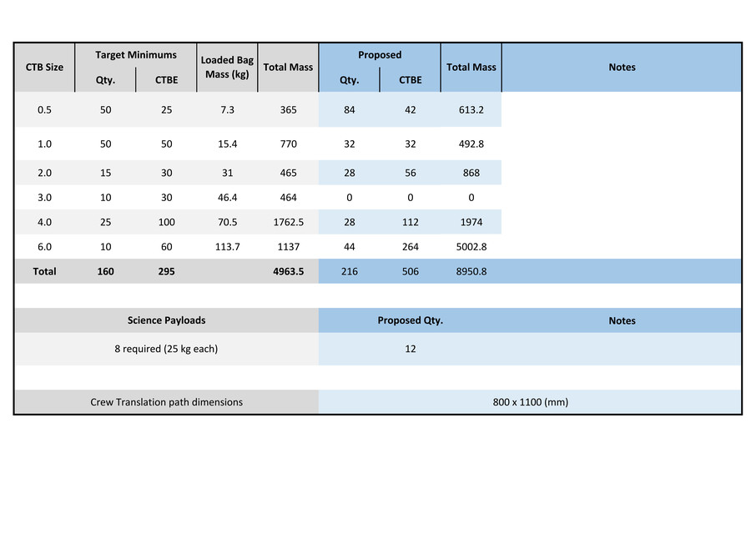Click the Notes header in the top table
This screenshot has height=534, width=756.
tap(622, 67)
